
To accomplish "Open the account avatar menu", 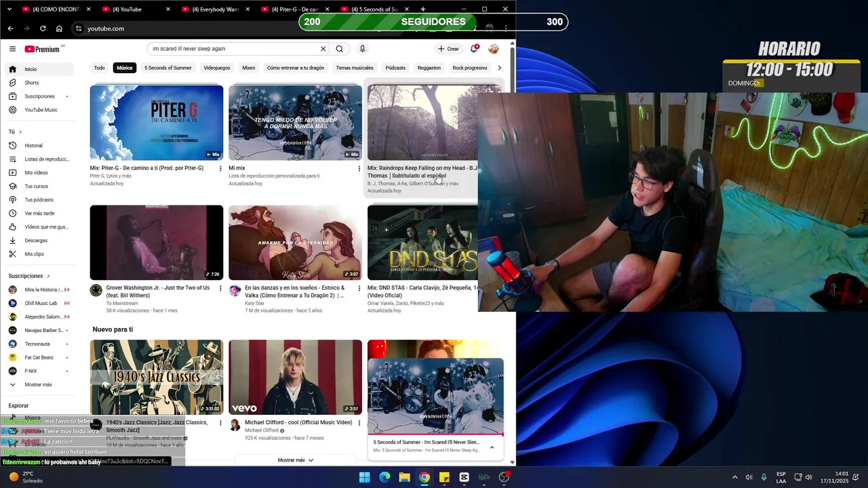I will tap(494, 49).
